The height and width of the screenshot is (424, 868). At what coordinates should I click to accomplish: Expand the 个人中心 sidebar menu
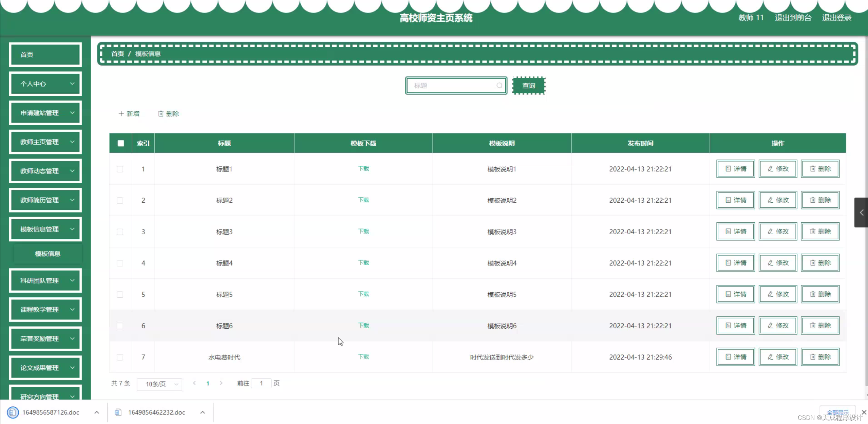click(x=45, y=84)
